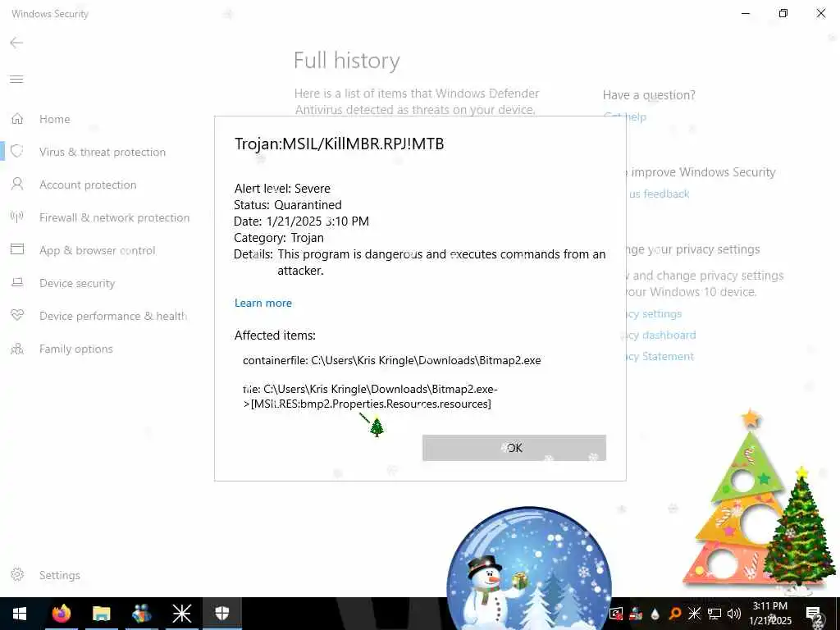
Task: Open File Explorer from the taskbar
Action: click(x=101, y=614)
